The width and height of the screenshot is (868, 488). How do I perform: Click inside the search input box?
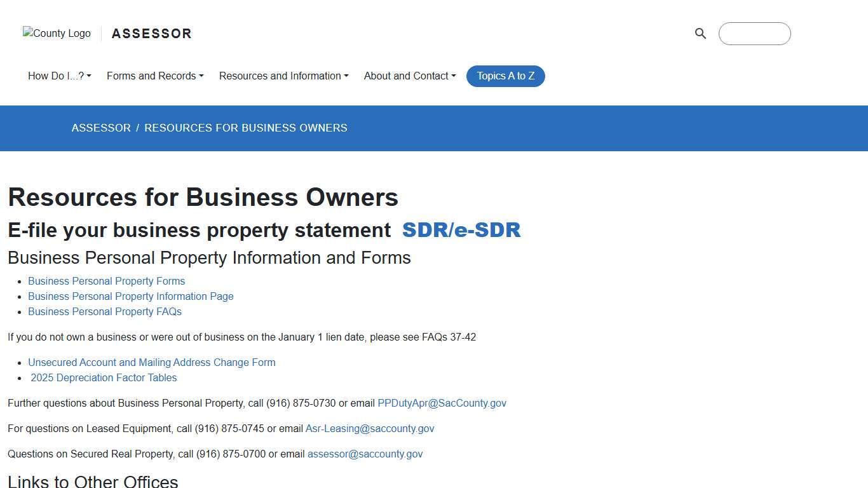click(x=754, y=34)
